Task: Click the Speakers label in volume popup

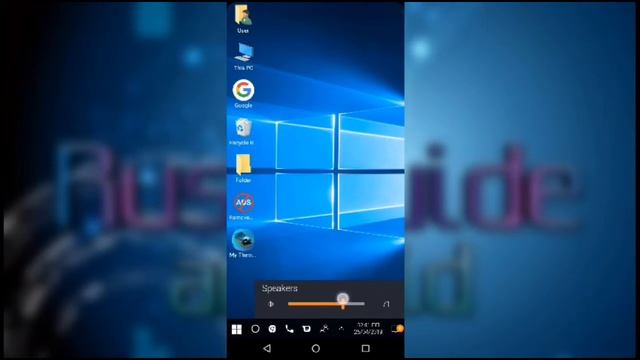Action: pos(280,288)
